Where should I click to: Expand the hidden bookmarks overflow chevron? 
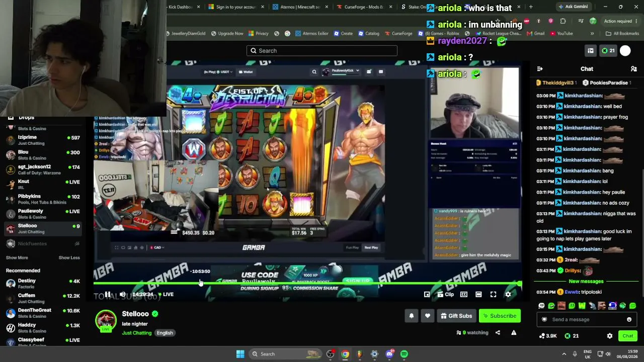pos(592,34)
